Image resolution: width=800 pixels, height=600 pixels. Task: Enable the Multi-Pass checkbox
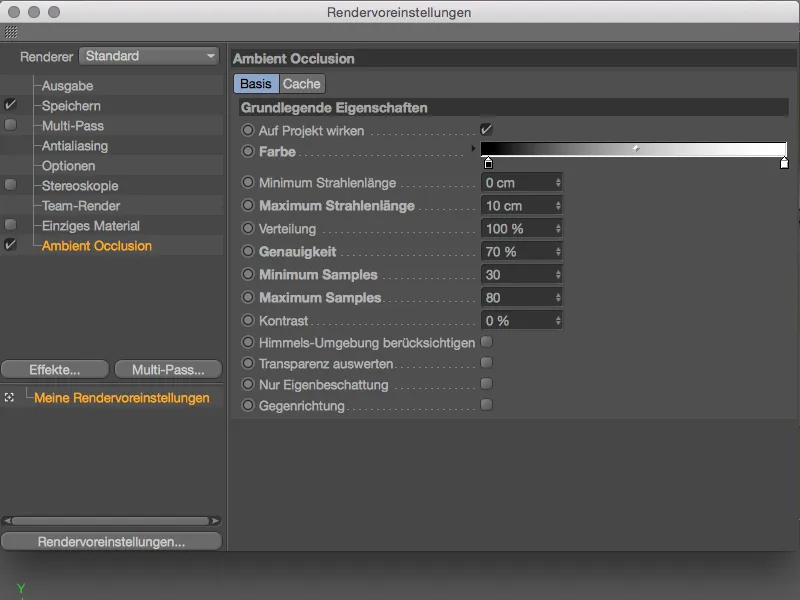click(x=10, y=124)
